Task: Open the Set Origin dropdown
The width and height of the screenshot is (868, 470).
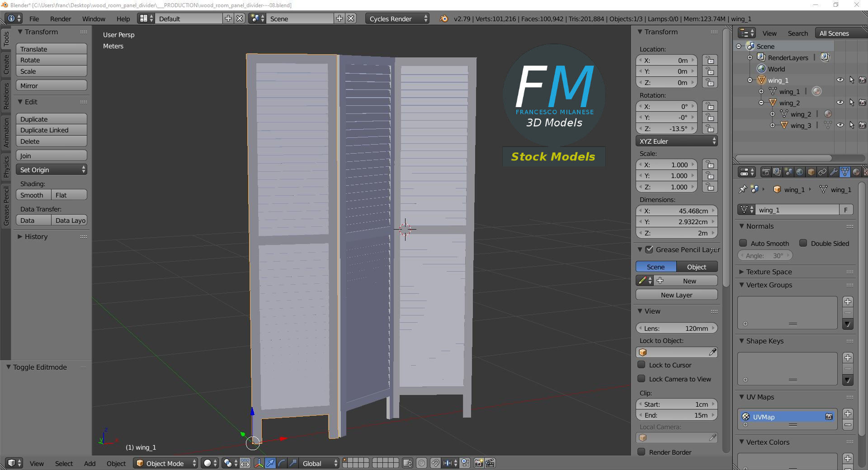Action: pos(52,169)
